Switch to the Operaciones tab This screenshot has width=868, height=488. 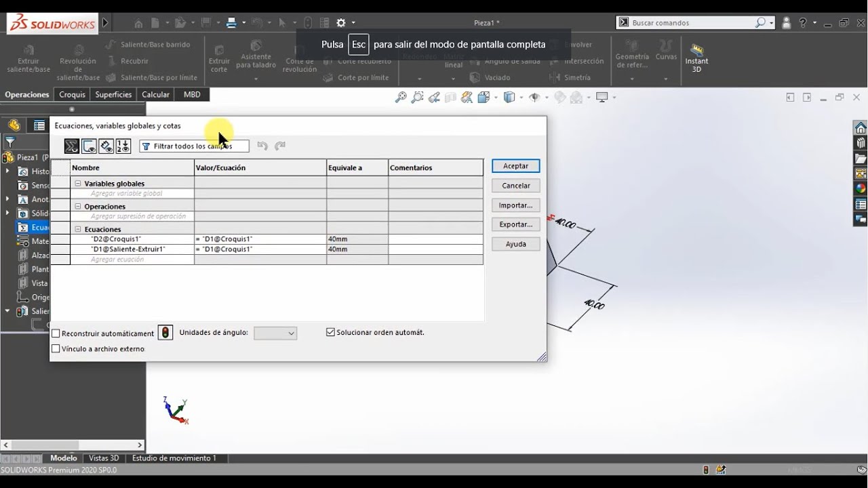(x=27, y=95)
